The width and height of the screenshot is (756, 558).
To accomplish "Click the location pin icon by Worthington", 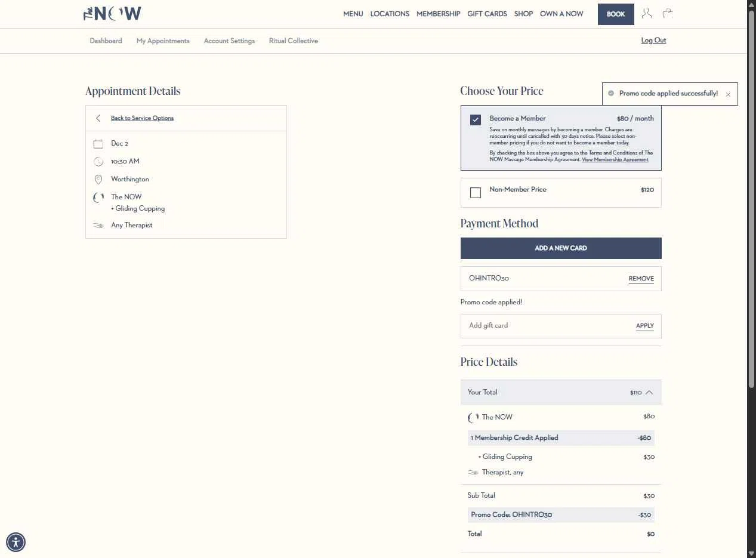I will tap(98, 180).
